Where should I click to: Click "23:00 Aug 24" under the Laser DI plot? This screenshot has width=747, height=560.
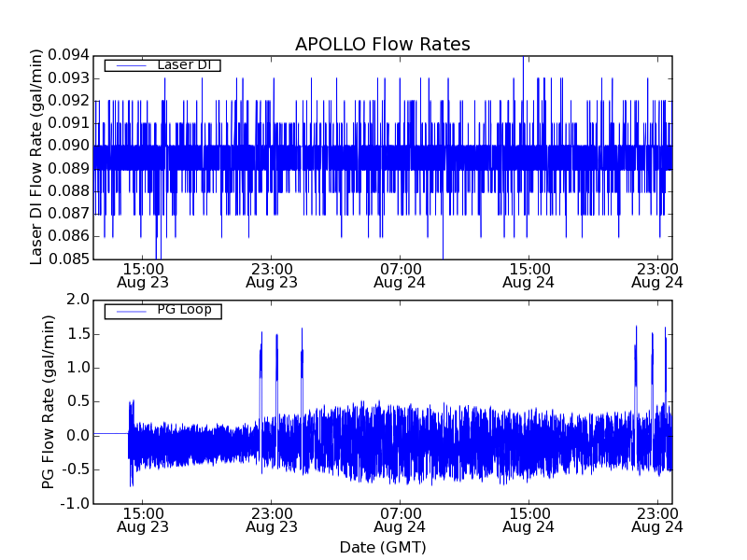click(657, 276)
